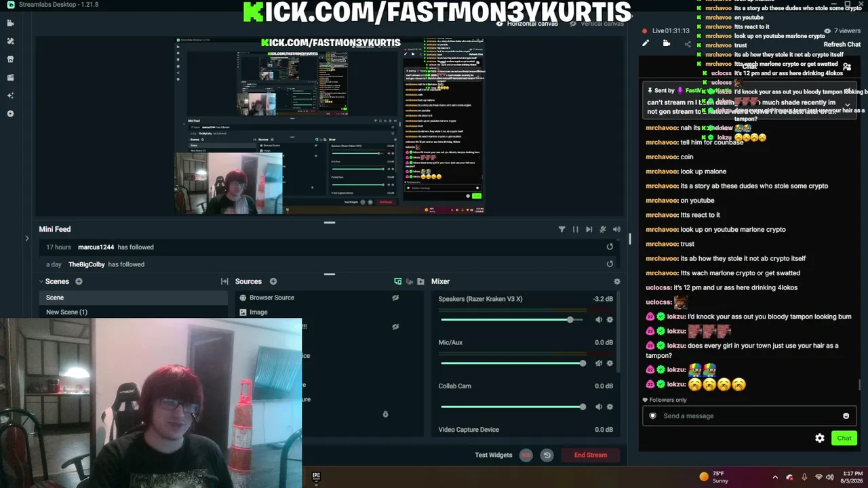Screen dimensions: 868x488
Task: Mute alert sound in Mini Feed header
Action: pyautogui.click(x=616, y=230)
